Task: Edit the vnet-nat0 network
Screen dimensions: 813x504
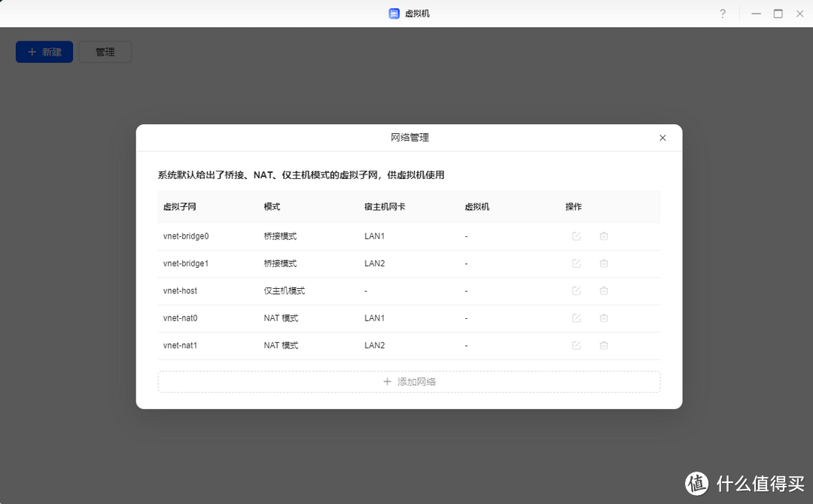Action: point(576,317)
